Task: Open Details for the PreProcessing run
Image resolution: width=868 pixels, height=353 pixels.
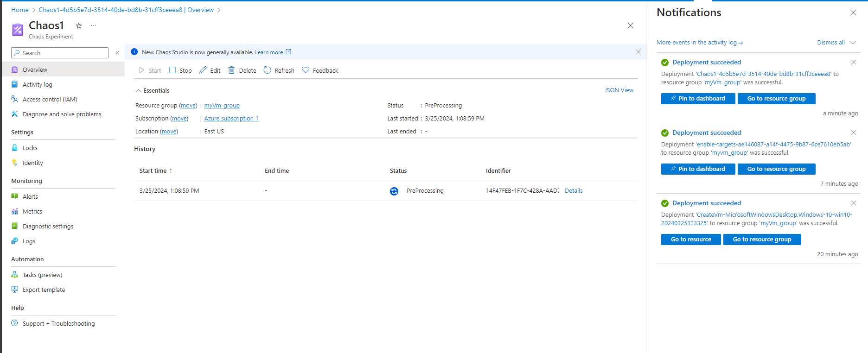Action: (574, 191)
